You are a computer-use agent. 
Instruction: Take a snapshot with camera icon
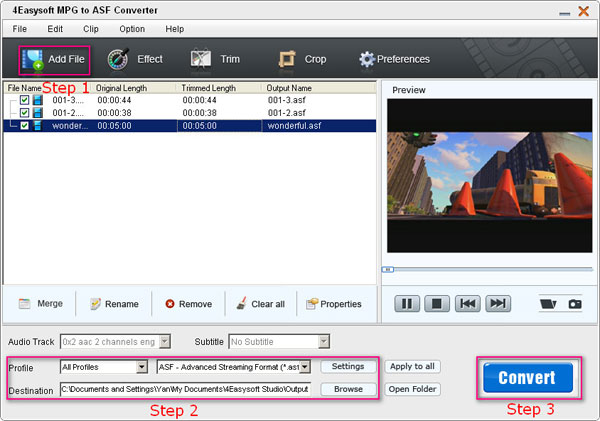click(575, 304)
